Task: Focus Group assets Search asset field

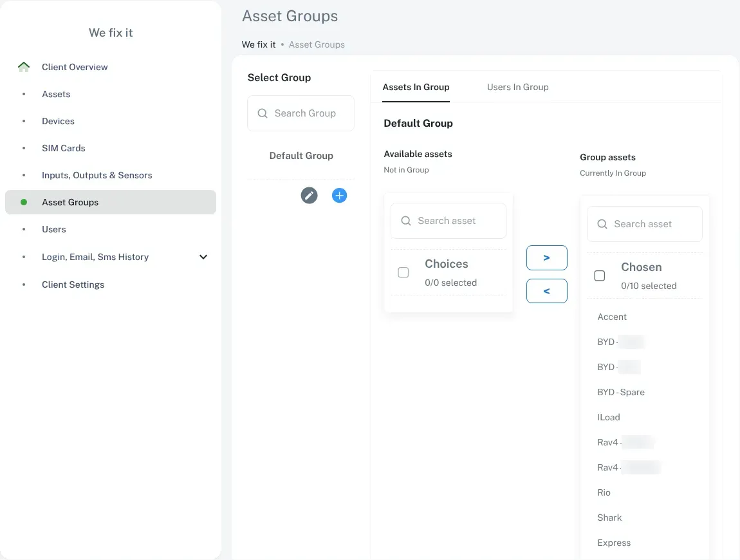Action: 645,224
